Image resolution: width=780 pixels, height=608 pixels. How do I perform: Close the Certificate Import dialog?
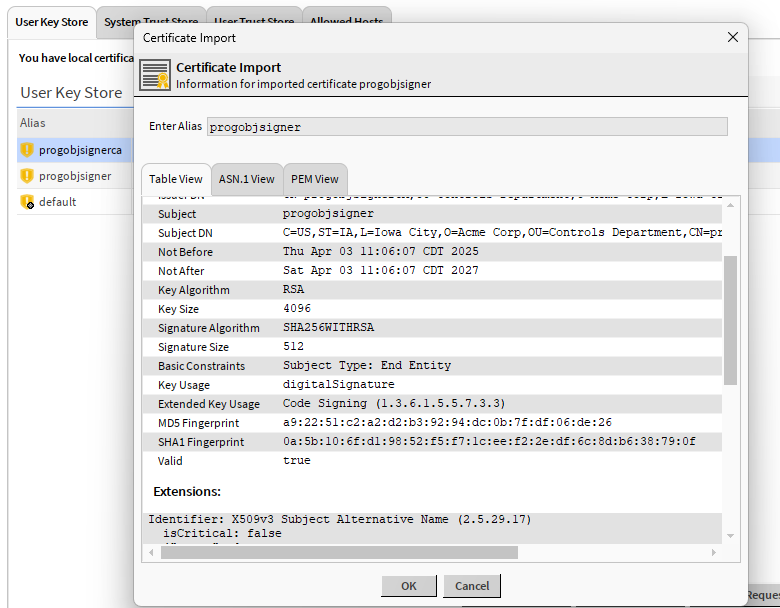733,37
